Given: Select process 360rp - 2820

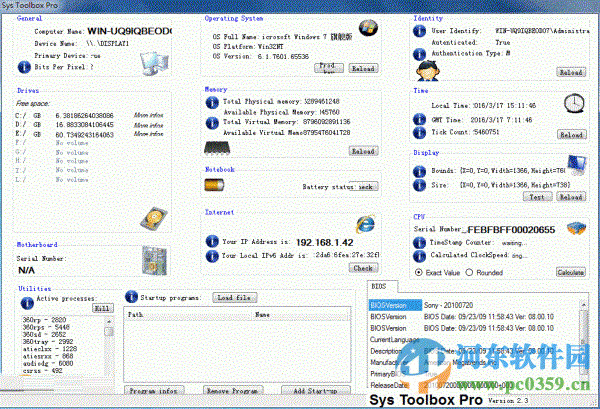Looking at the screenshot, I should (x=44, y=320).
